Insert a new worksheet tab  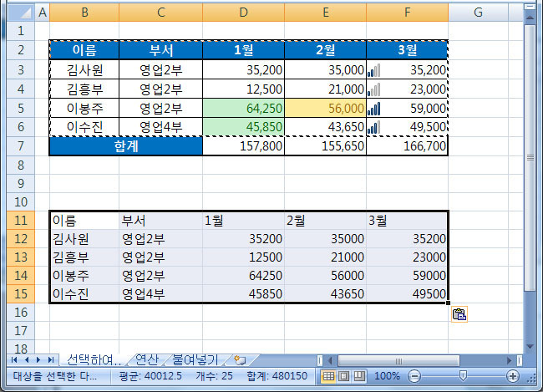click(x=240, y=360)
